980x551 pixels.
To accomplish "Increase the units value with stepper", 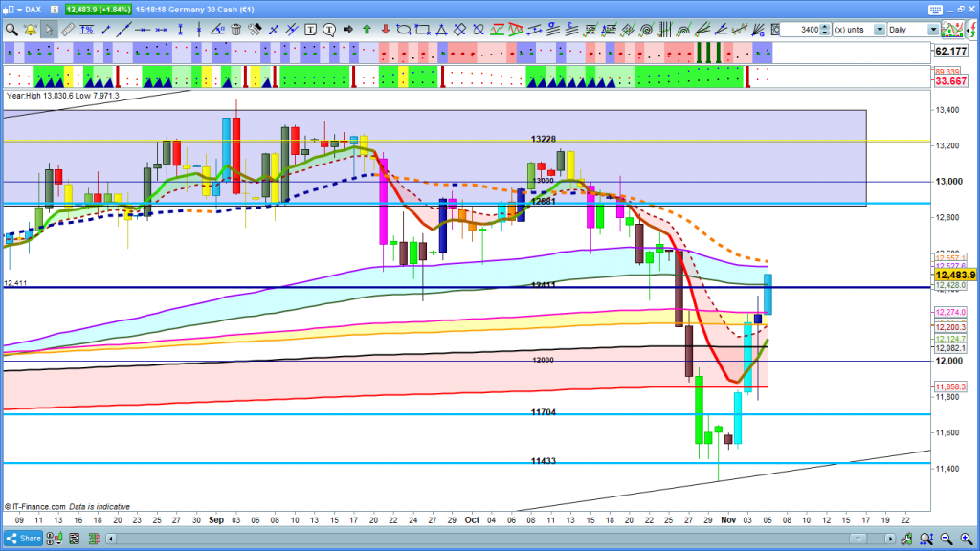I will (x=826, y=27).
